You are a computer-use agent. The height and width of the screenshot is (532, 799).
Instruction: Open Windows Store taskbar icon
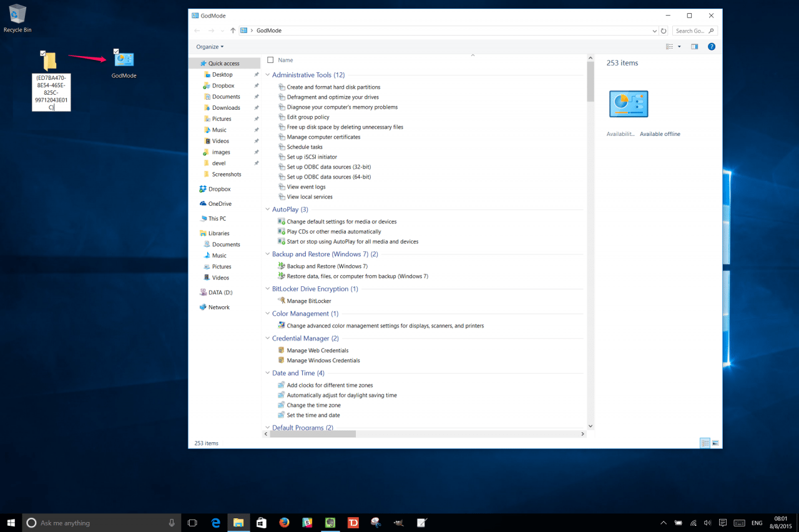[262, 523]
